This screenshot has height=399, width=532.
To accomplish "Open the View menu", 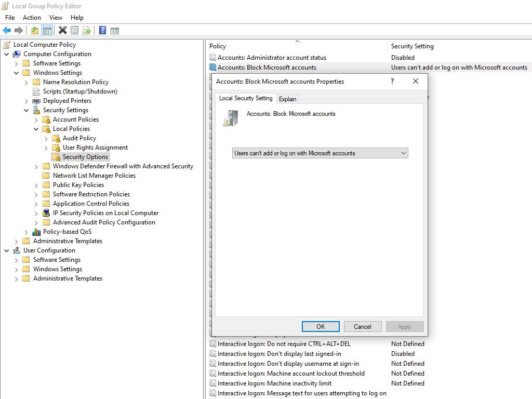I will 56,18.
